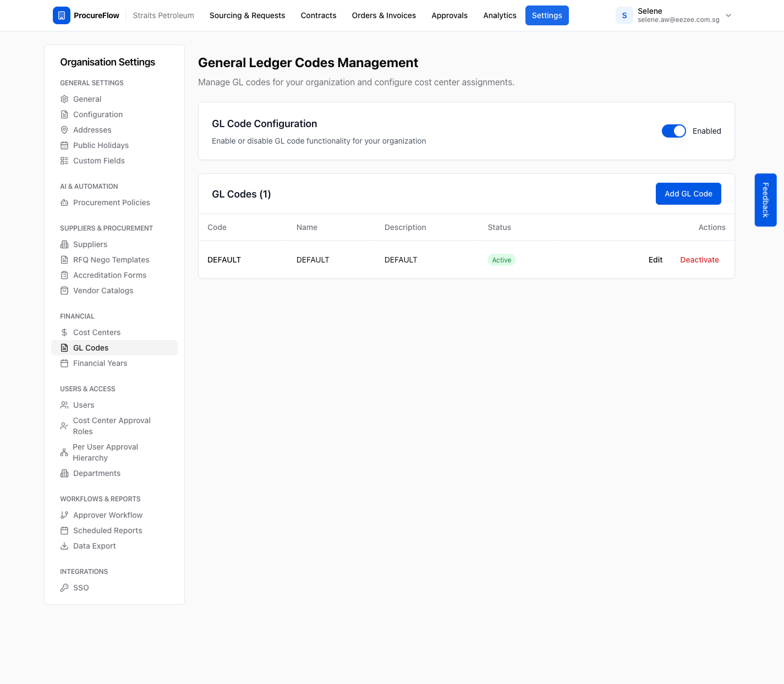The height and width of the screenshot is (684, 784).
Task: Open the Data Export page
Action: point(114,546)
